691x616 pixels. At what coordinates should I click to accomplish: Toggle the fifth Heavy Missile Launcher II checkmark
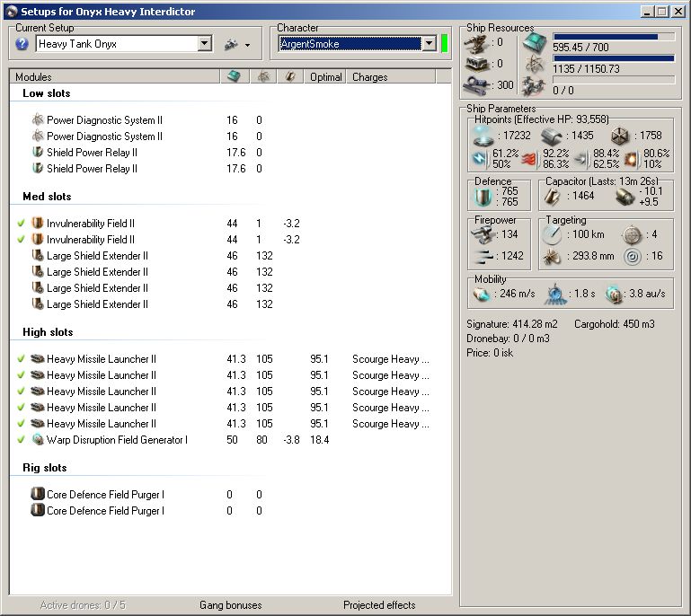tap(21, 424)
